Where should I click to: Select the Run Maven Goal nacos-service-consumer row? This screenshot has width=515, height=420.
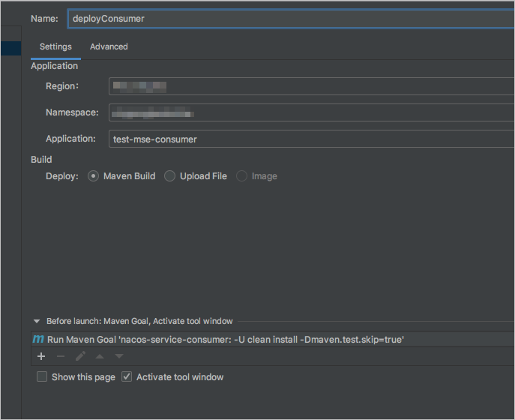[x=273, y=339]
